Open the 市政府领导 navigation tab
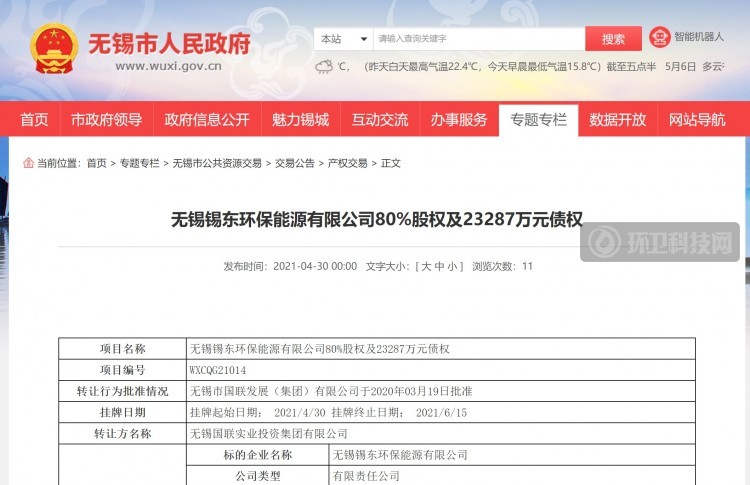 106,119
